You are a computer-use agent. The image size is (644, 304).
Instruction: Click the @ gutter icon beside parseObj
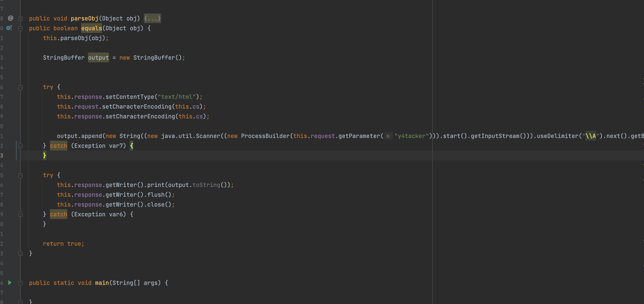click(10, 18)
